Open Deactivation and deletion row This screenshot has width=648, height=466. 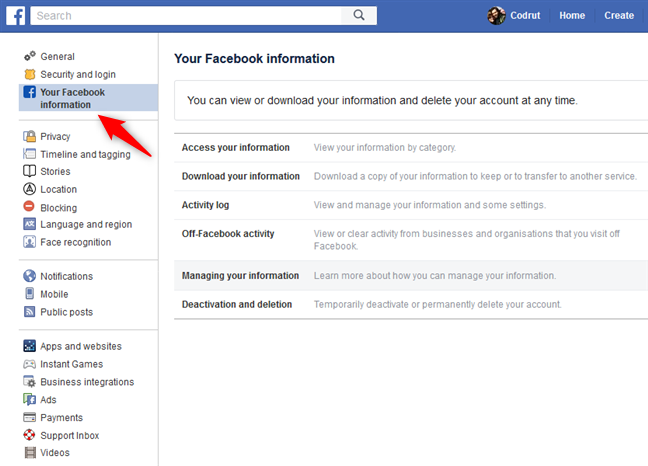coord(411,304)
